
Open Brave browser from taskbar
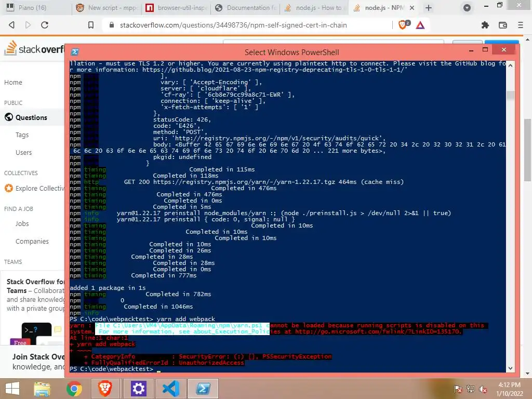pyautogui.click(x=105, y=389)
